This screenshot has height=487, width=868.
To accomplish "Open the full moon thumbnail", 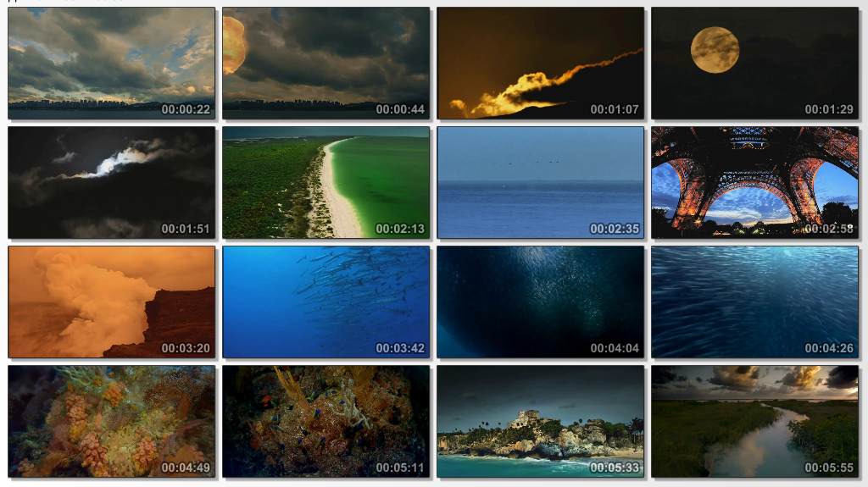I will tap(754, 63).
